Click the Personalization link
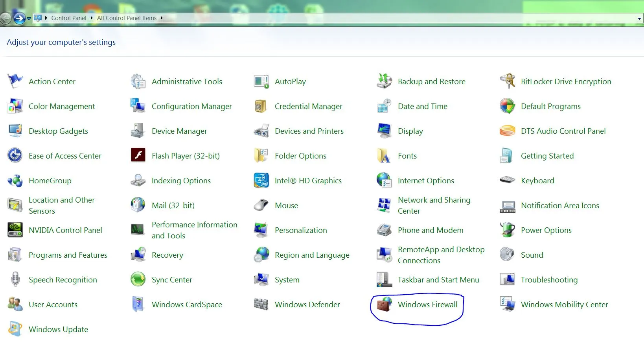This screenshot has height=345, width=644. (x=301, y=230)
